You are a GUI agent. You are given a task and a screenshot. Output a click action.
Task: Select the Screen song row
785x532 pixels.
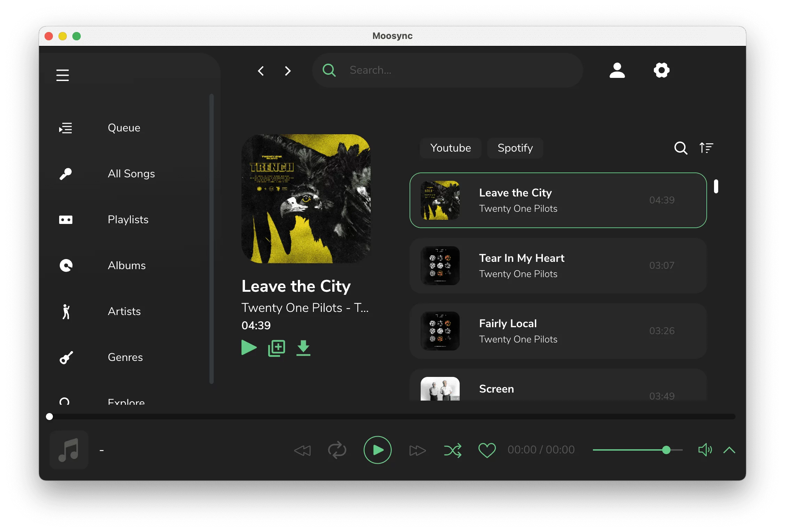[558, 385]
